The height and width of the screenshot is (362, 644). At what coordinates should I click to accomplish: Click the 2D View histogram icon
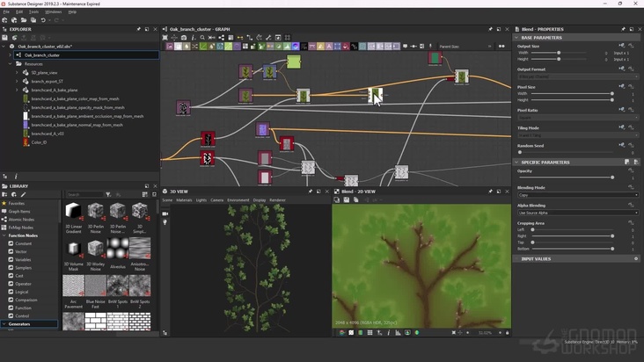pyautogui.click(x=398, y=333)
